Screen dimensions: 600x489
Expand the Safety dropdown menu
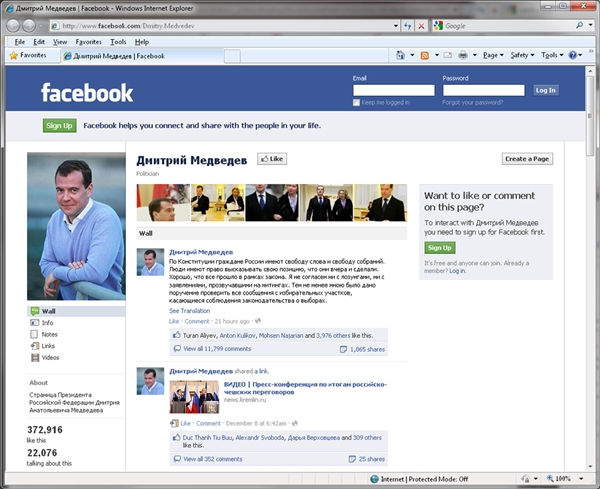coord(523,56)
